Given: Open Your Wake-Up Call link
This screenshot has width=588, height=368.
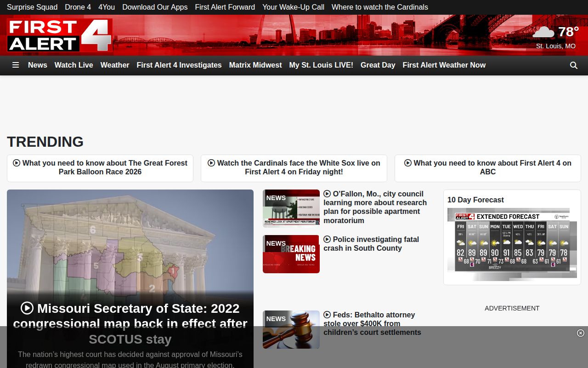Looking at the screenshot, I should [293, 7].
